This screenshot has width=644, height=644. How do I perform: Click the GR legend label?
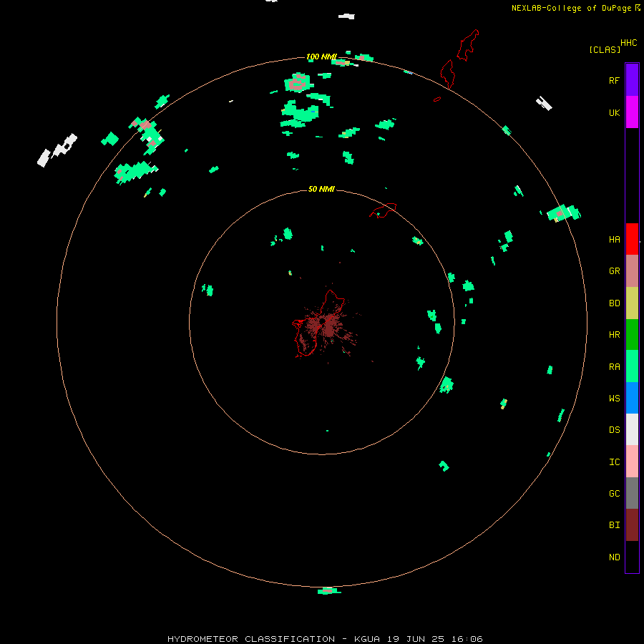click(614, 271)
